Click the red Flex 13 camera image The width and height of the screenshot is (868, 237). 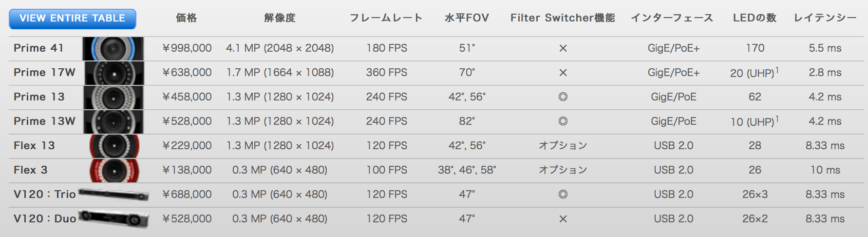tap(114, 146)
